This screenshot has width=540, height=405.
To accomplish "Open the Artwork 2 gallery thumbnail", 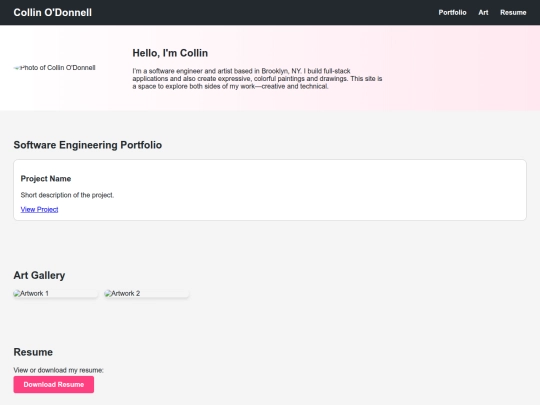I will [147, 293].
